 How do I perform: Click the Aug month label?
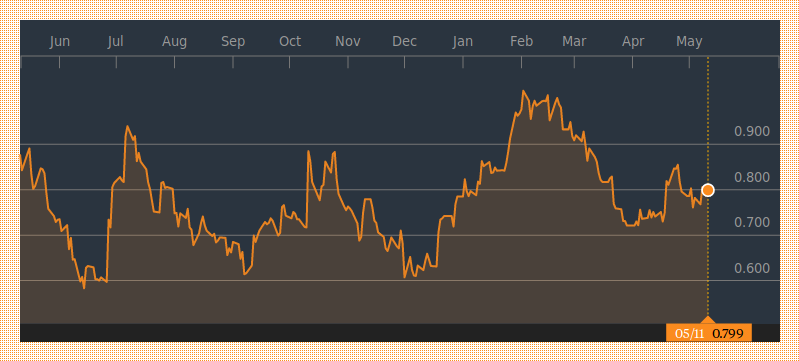(174, 42)
